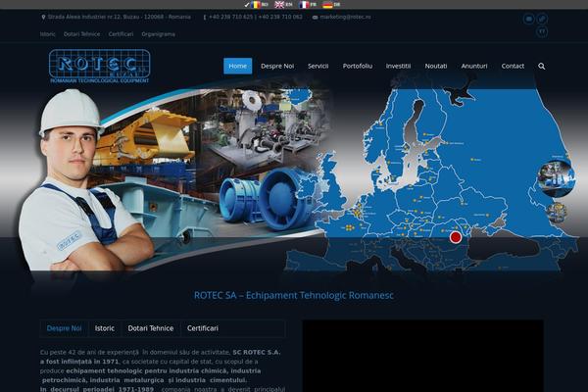Viewport: 588px width, 392px height.
Task: Click the ROTEC logo
Action: [x=99, y=66]
